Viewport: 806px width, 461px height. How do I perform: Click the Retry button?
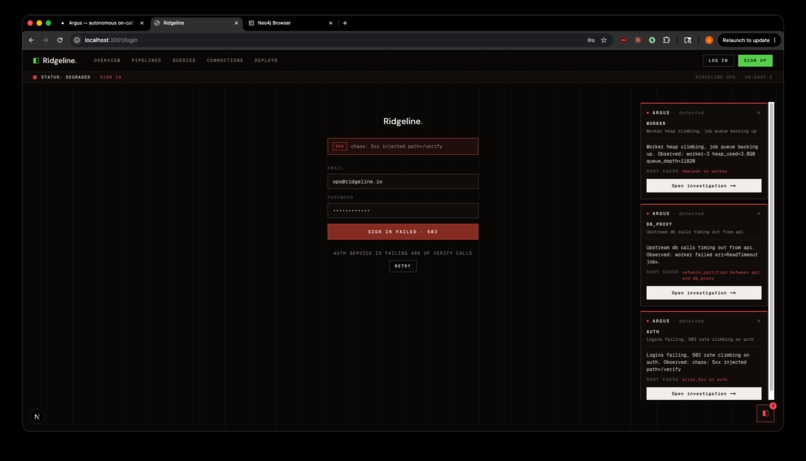click(402, 266)
